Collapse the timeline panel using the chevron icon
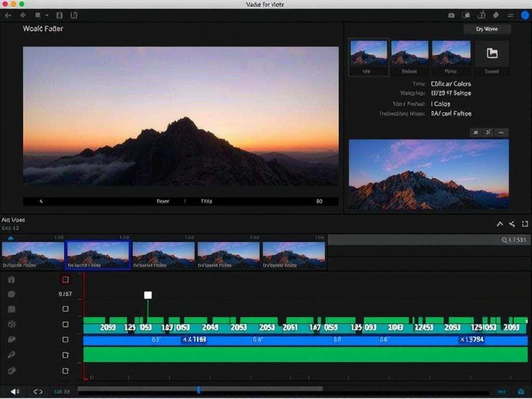The image size is (532, 399). point(525,224)
